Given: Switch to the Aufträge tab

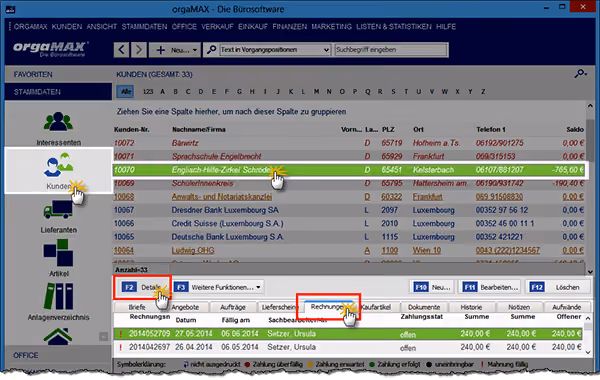Looking at the screenshot, I should coord(233,307).
